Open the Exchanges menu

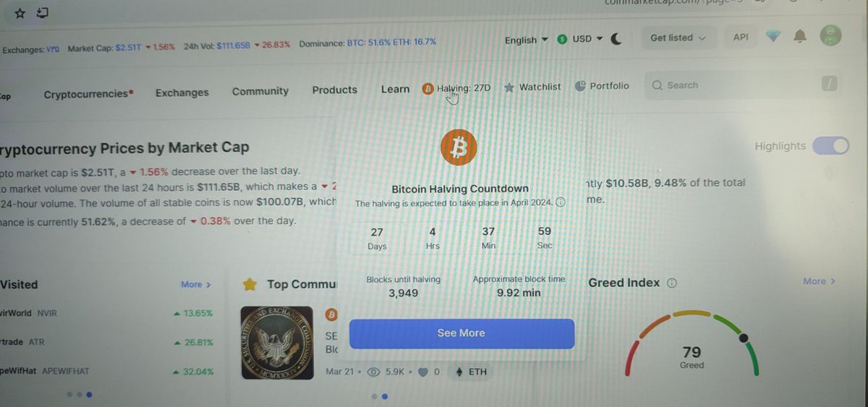[x=182, y=93]
